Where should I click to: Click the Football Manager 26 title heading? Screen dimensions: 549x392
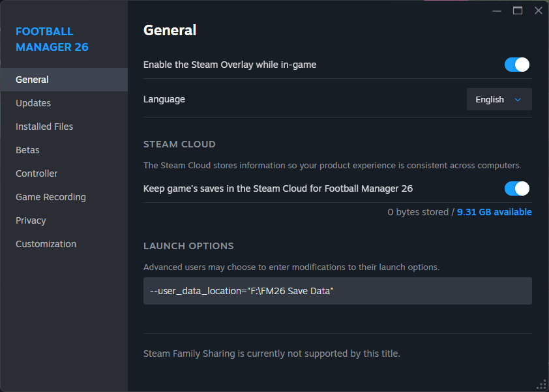52,39
